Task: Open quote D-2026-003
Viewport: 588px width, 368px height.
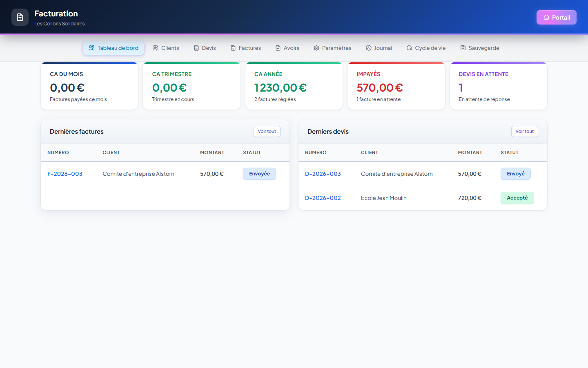Action: tap(323, 174)
